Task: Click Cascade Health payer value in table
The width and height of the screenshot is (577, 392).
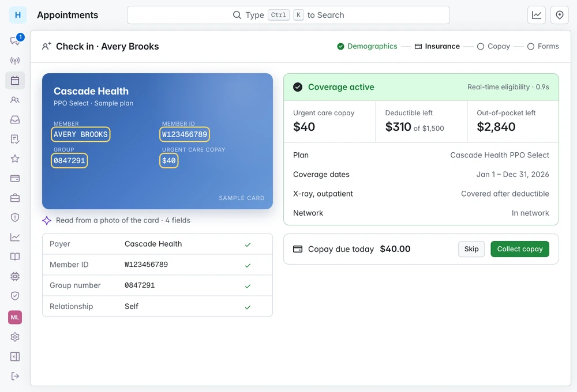Action: point(153,244)
